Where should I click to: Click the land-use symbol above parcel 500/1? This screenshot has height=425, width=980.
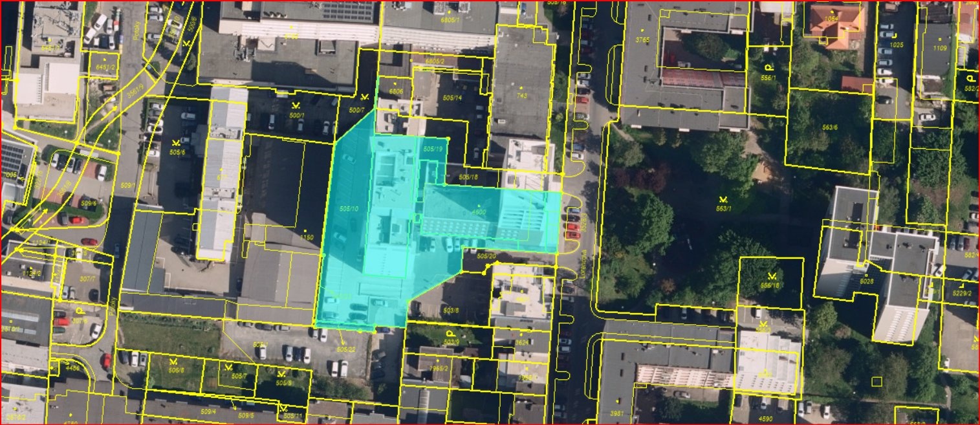point(297,105)
